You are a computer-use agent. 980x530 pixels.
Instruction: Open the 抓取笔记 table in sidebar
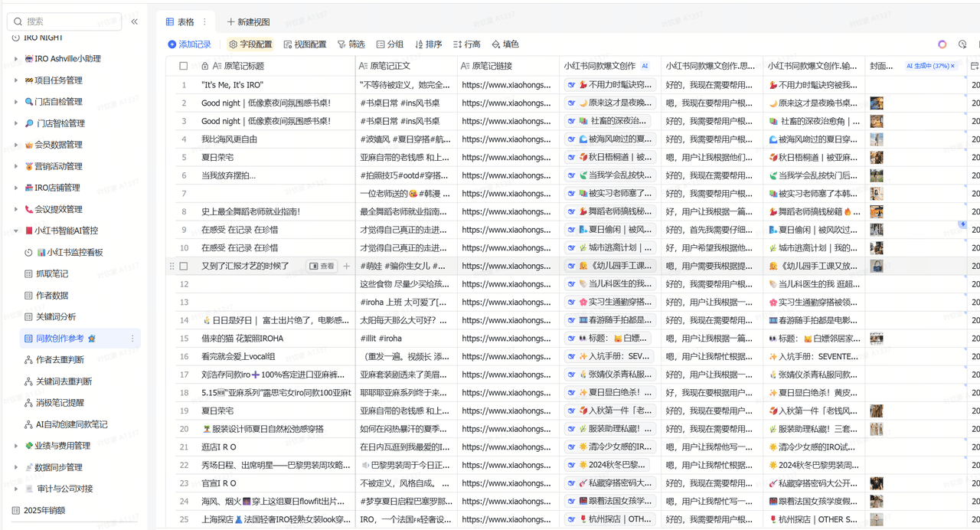[52, 273]
